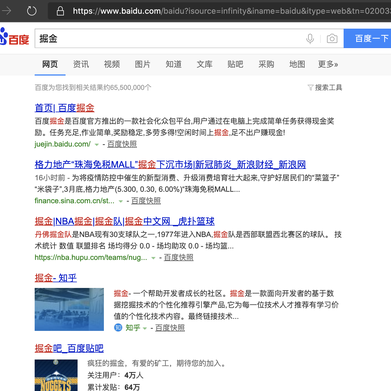Click the filter icon beside 搜索工具

pyautogui.click(x=310, y=88)
